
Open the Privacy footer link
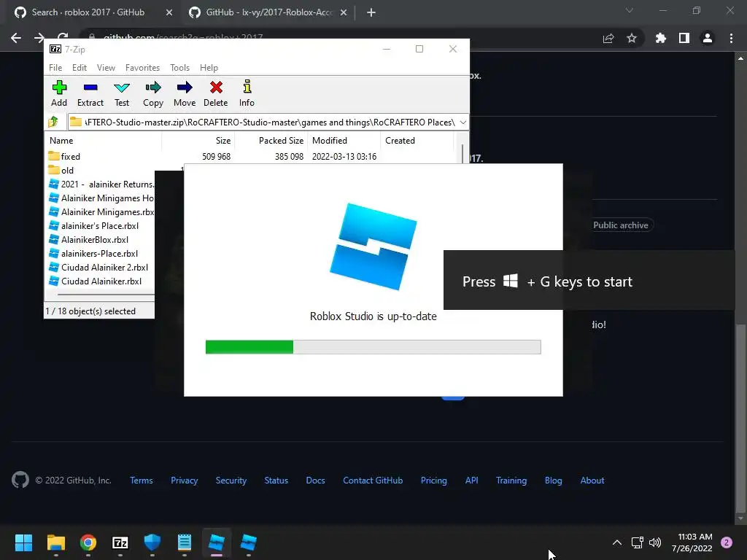185,481
